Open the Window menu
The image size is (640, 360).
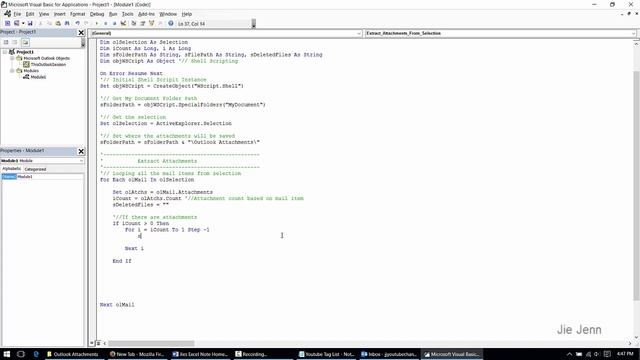168,14
